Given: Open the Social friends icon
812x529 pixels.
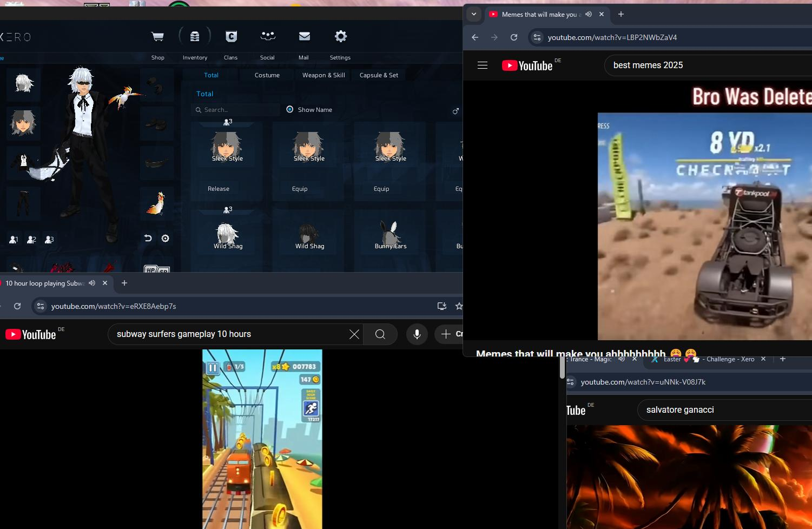Looking at the screenshot, I should [x=268, y=36].
